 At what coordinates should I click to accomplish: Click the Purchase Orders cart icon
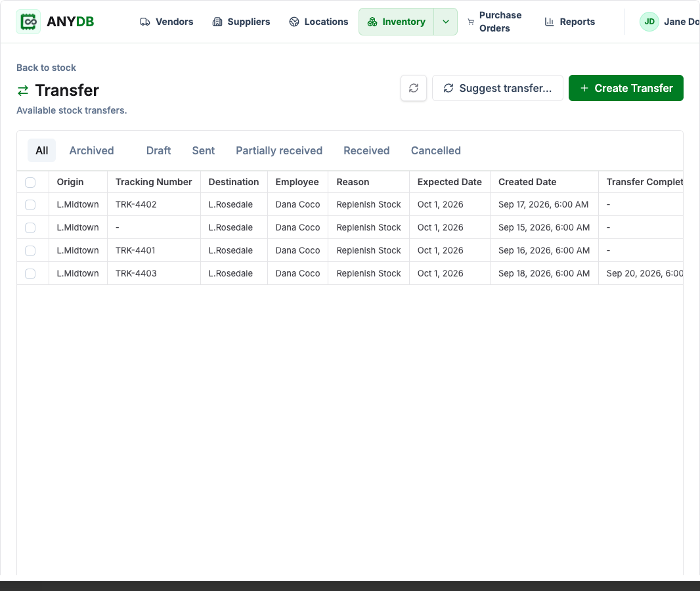(x=471, y=22)
